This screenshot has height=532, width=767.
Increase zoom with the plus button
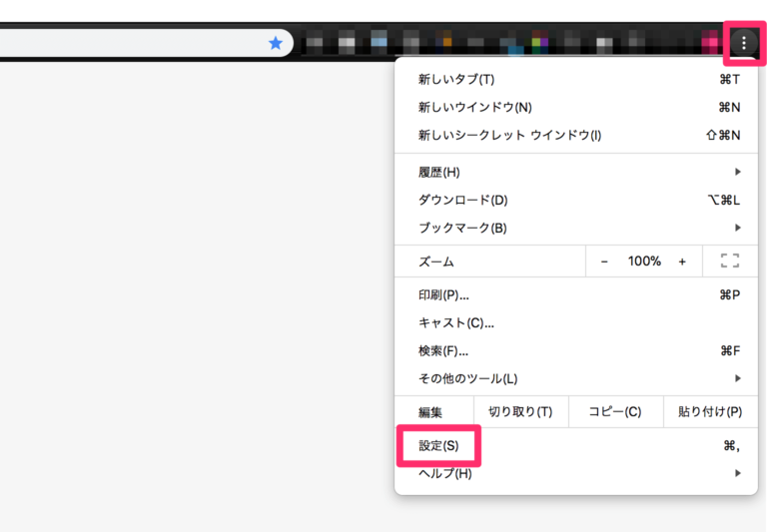click(682, 262)
